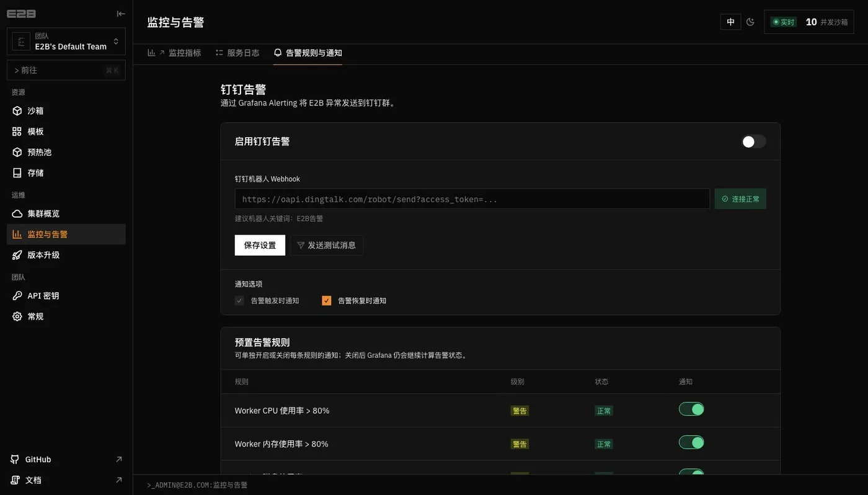Viewport: 868px width, 495px height.
Task: Open the 存储 sidebar item
Action: coord(66,173)
